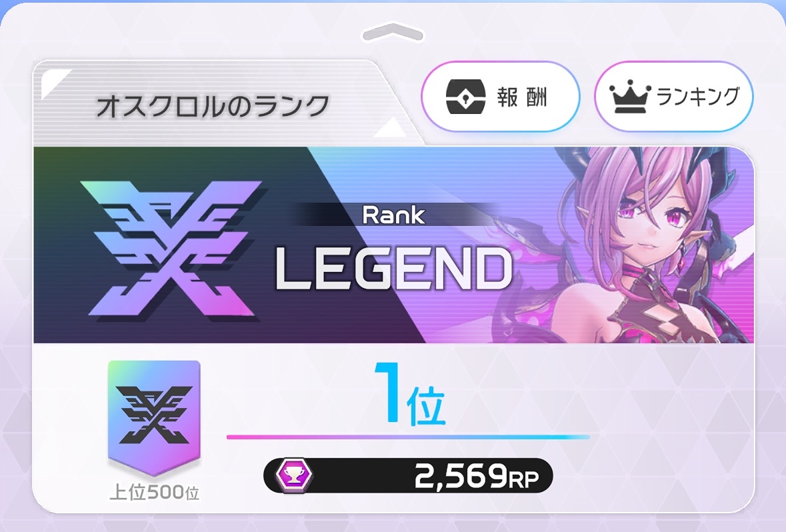Click the LEGEND rank title text
This screenshot has width=786, height=532.
pyautogui.click(x=393, y=269)
